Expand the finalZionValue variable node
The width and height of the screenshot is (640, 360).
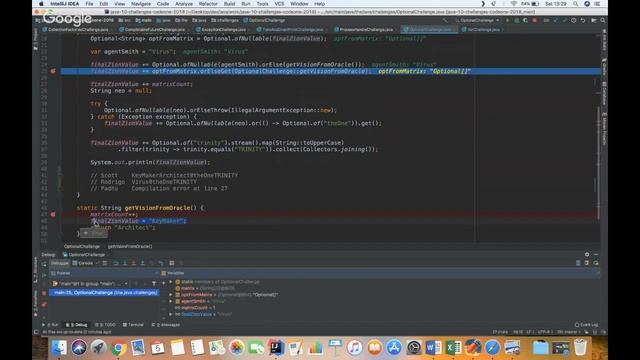point(171,314)
